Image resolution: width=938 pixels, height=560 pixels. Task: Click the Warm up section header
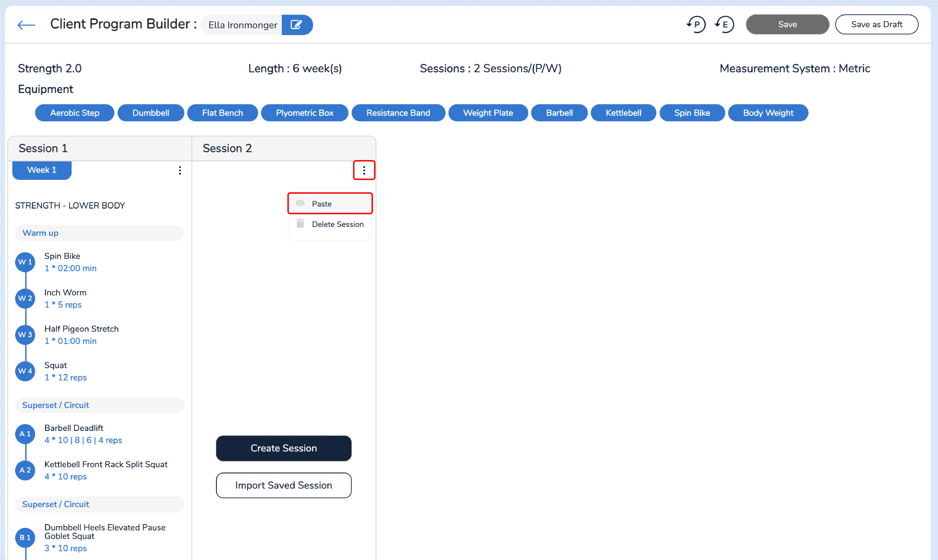click(x=100, y=233)
